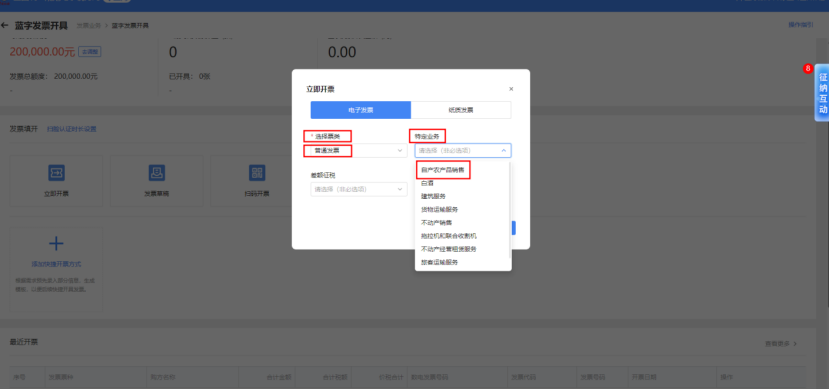Select 旅客运输服务 option
This screenshot has width=829, height=389.
pos(439,262)
